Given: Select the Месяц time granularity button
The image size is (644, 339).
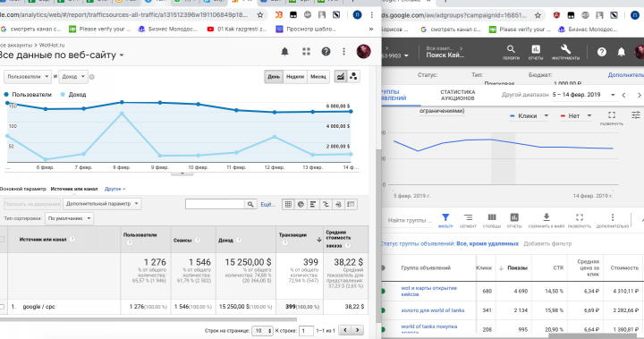Looking at the screenshot, I should point(318,77).
